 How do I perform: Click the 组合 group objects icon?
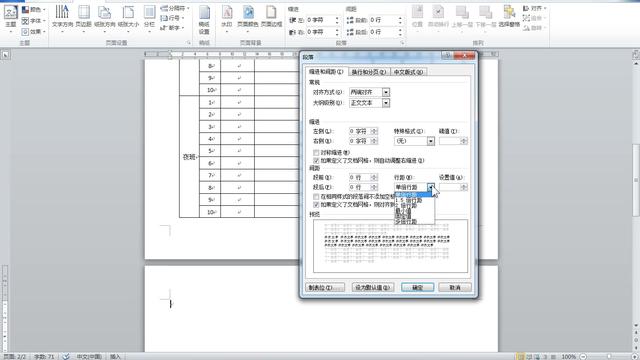coord(534,18)
